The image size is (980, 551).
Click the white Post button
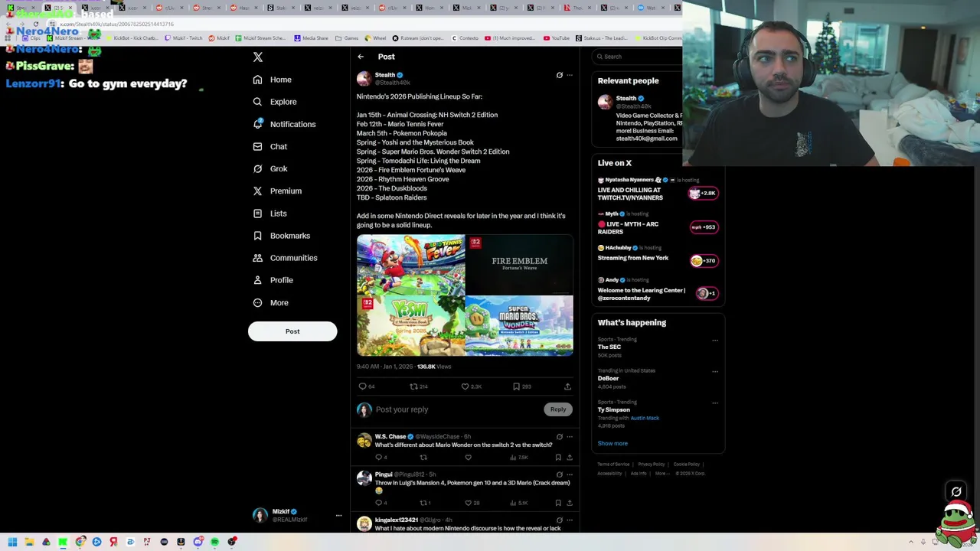coord(292,331)
